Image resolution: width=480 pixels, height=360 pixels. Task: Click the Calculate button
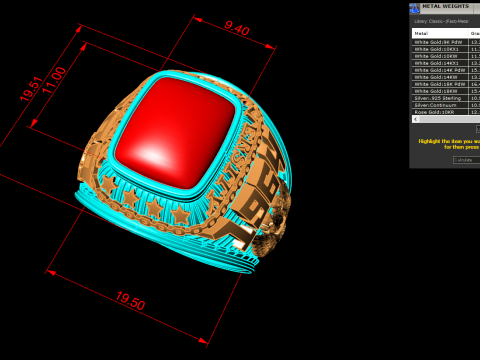[x=466, y=160]
